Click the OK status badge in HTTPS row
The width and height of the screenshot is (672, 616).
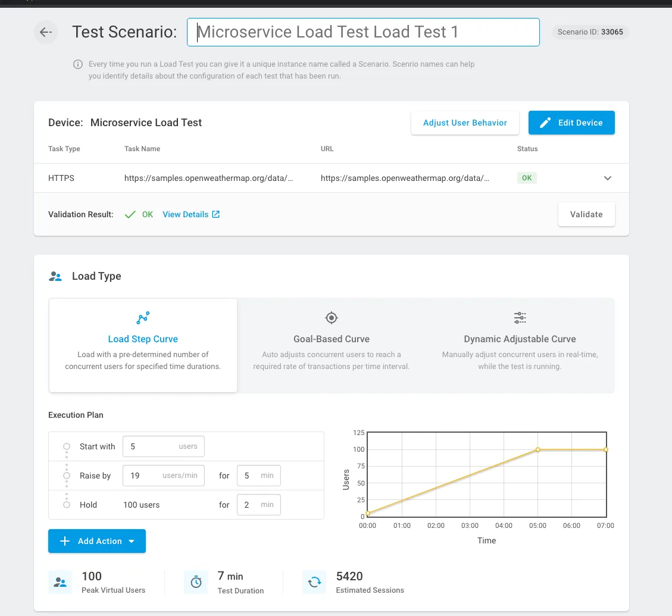pos(527,178)
